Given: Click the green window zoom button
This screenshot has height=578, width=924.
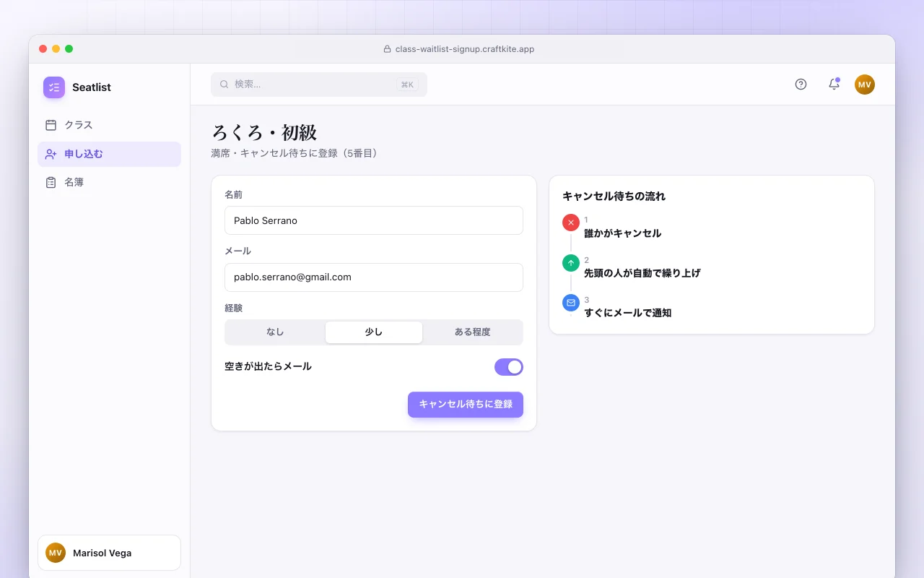Looking at the screenshot, I should 69,49.
